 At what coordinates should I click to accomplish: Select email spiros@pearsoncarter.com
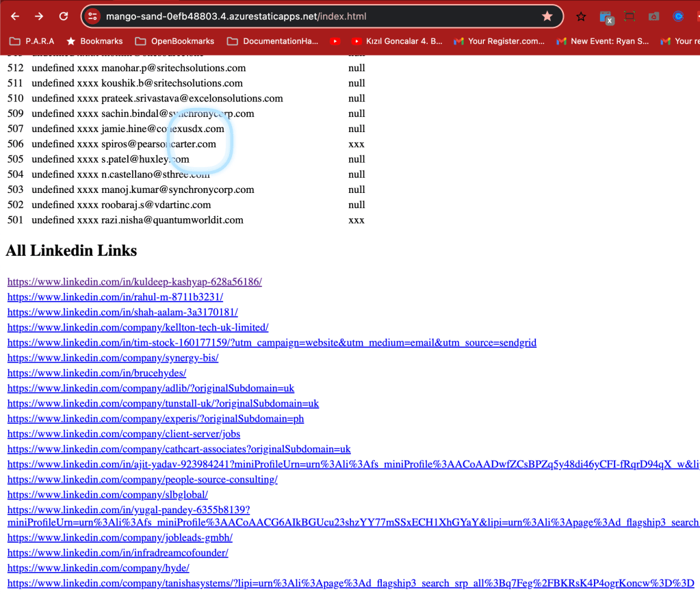coord(159,144)
